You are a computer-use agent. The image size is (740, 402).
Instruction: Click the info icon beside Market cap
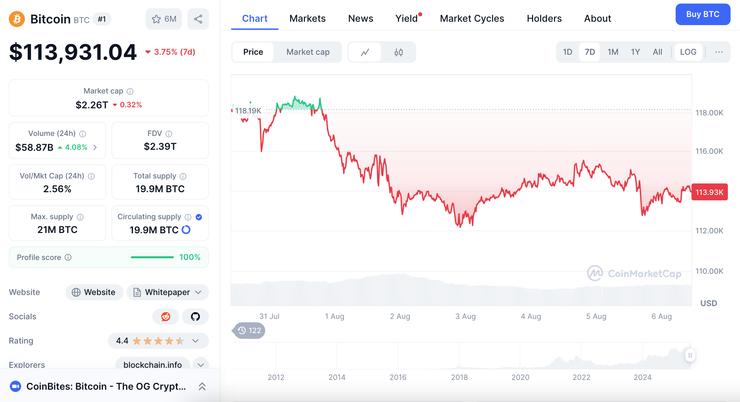pos(130,91)
